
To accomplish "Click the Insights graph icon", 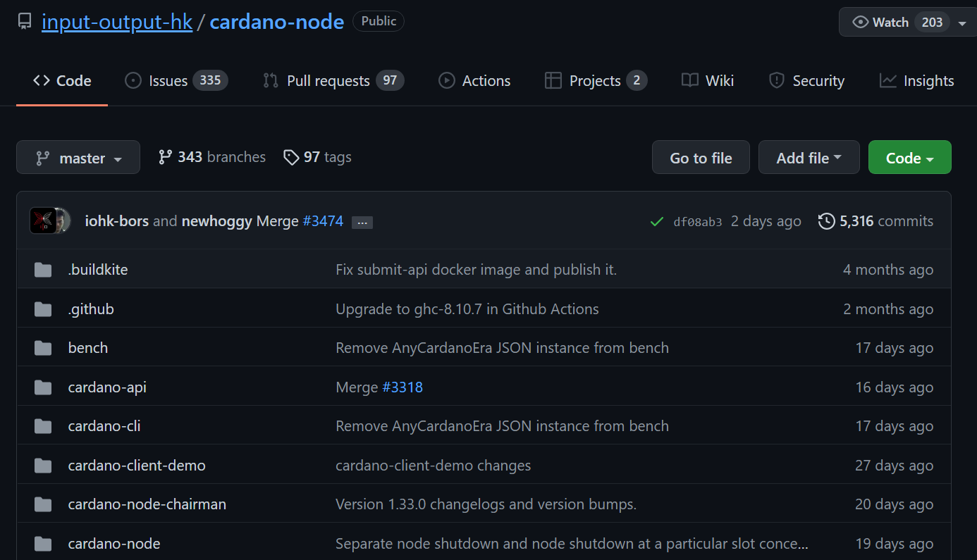I will (x=887, y=80).
